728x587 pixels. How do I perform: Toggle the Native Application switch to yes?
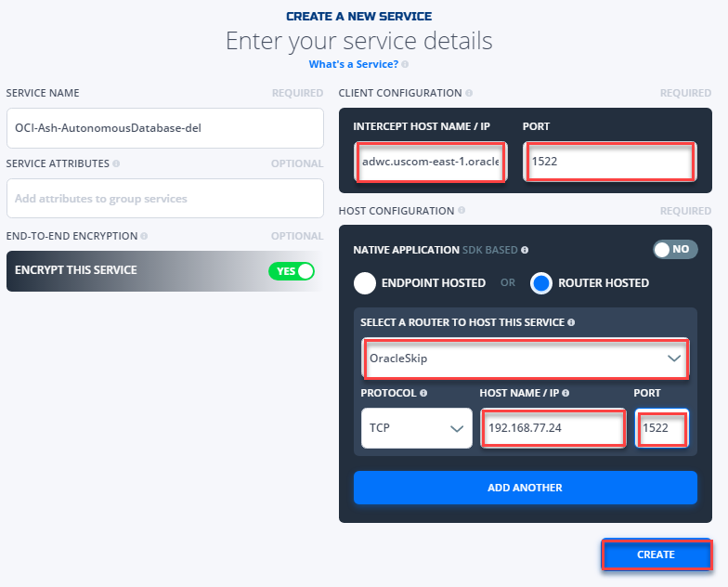pyautogui.click(x=675, y=249)
